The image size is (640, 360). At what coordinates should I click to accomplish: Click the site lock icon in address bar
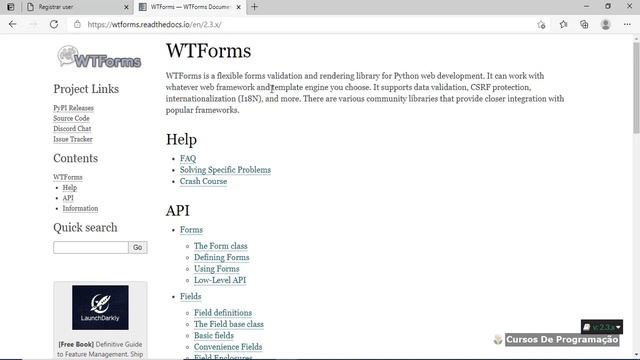(x=77, y=24)
